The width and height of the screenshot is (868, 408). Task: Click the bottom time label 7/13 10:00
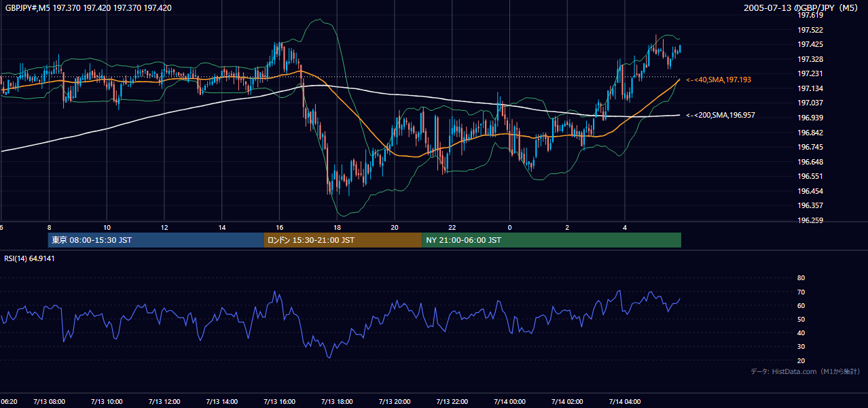pyautogui.click(x=107, y=401)
